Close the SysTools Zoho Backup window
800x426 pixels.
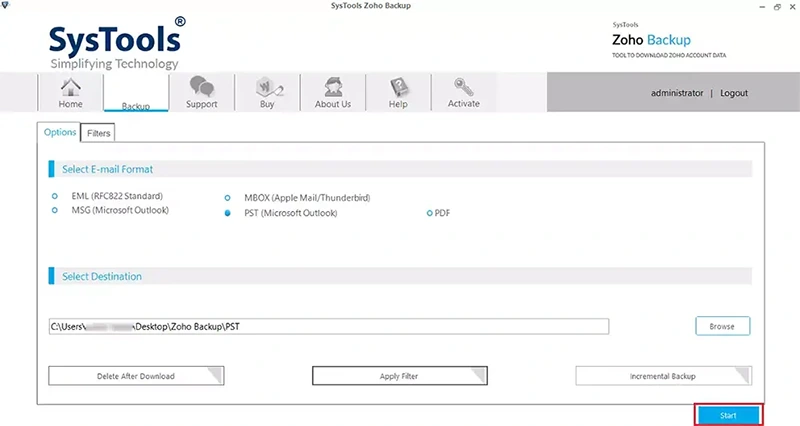793,7
